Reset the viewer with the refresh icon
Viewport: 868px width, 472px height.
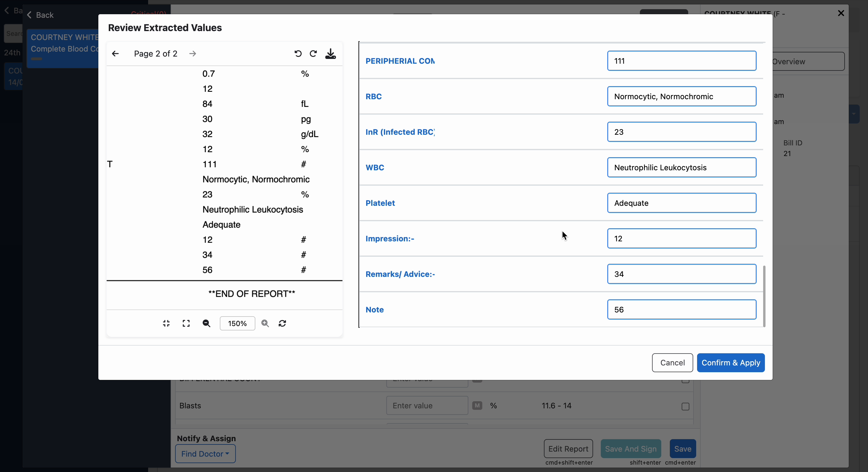(x=282, y=323)
